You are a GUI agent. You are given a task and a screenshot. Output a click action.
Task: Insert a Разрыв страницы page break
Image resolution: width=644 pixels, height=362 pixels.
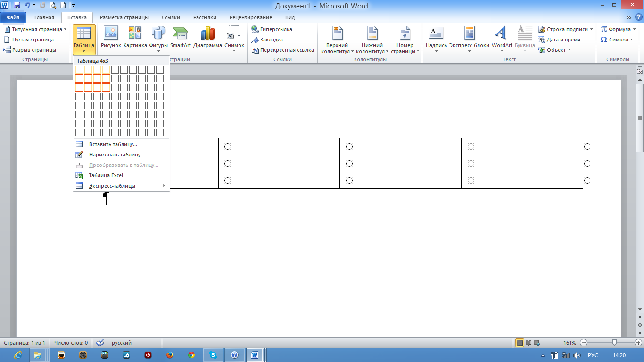point(30,50)
